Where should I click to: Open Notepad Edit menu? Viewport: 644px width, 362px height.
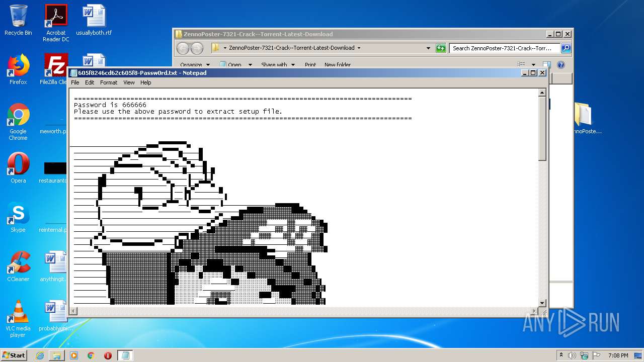point(90,82)
